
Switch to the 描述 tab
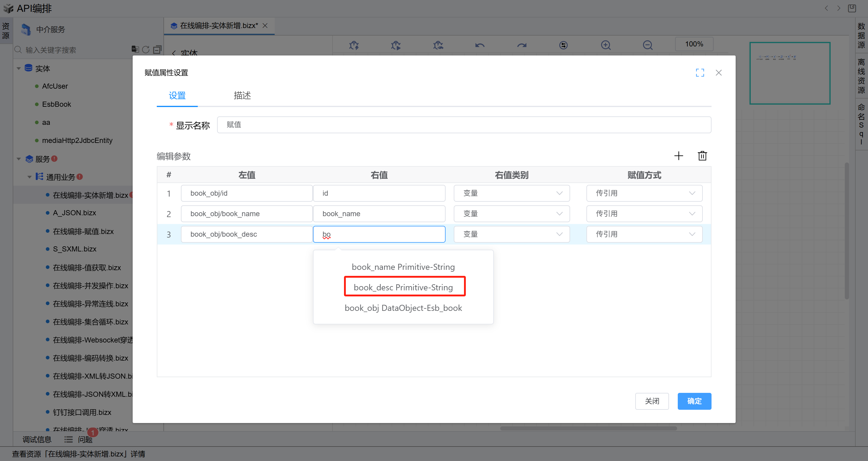click(x=242, y=96)
